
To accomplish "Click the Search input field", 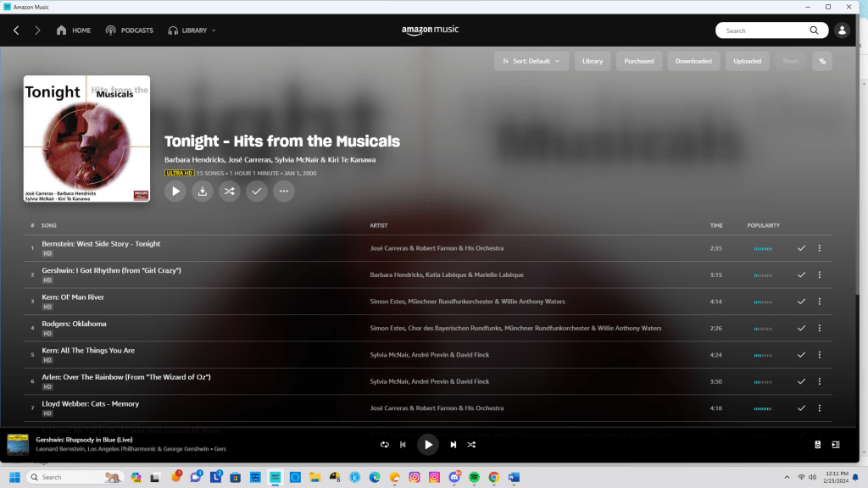I will [763, 30].
